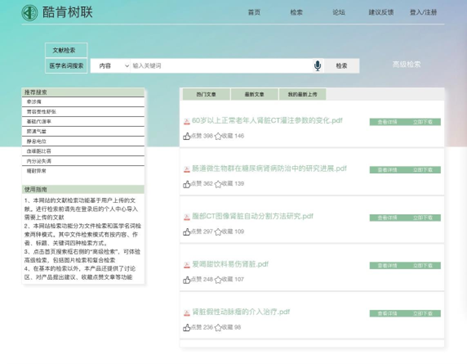Like the 60岁以上正常老年人 article via thumbs-up icon
The height and width of the screenshot is (364, 467).
click(187, 136)
